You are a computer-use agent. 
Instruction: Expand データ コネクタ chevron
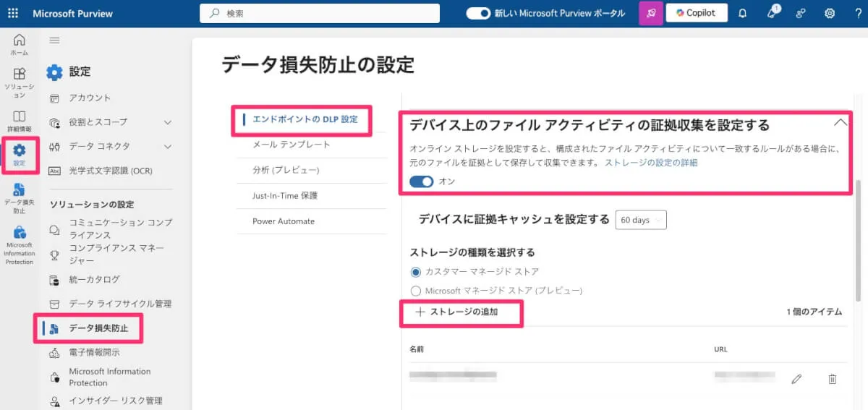click(168, 147)
